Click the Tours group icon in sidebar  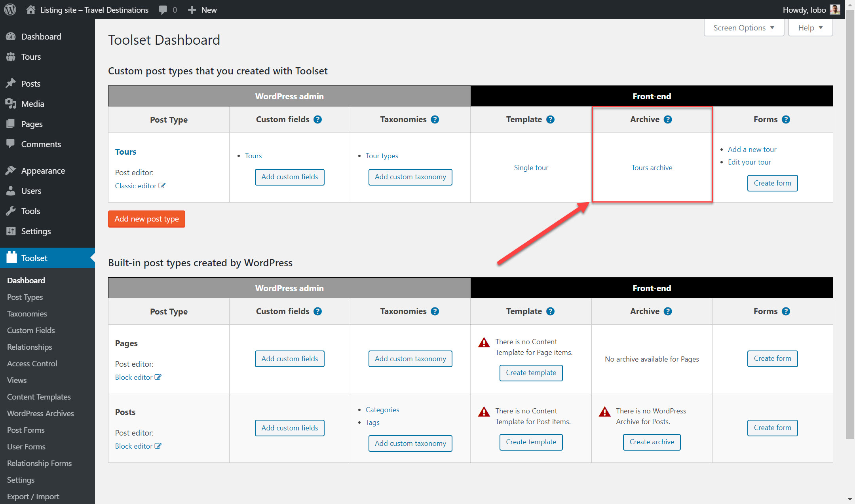[11, 57]
